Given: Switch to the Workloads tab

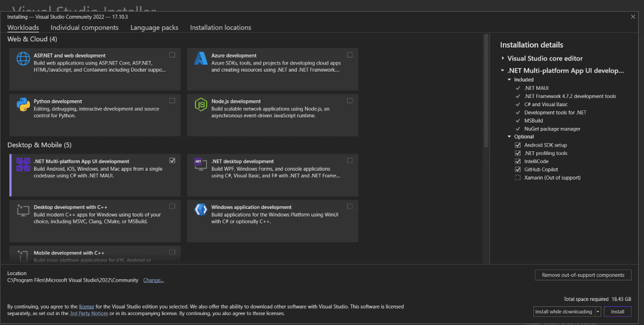Looking at the screenshot, I should click(23, 28).
